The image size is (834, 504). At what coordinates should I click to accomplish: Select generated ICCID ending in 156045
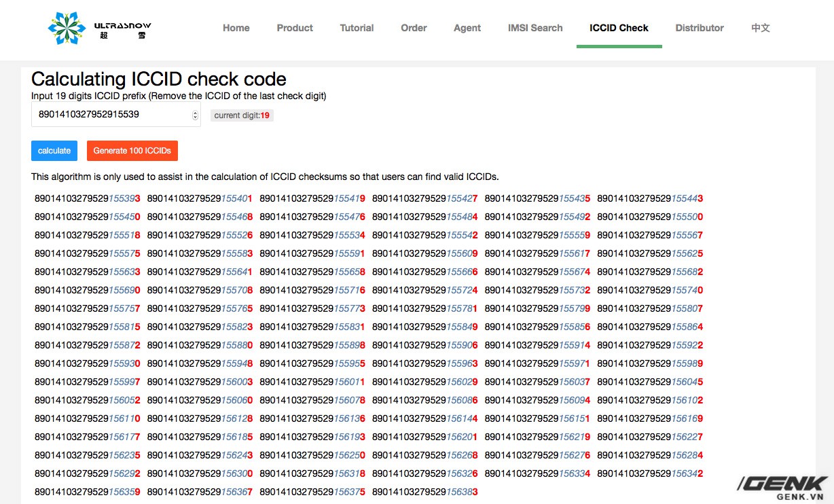650,382
